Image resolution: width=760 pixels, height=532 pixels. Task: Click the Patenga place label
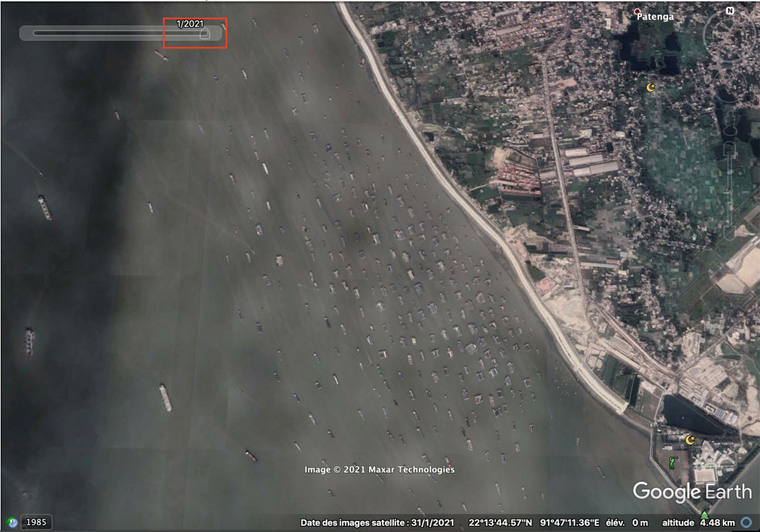[655, 17]
